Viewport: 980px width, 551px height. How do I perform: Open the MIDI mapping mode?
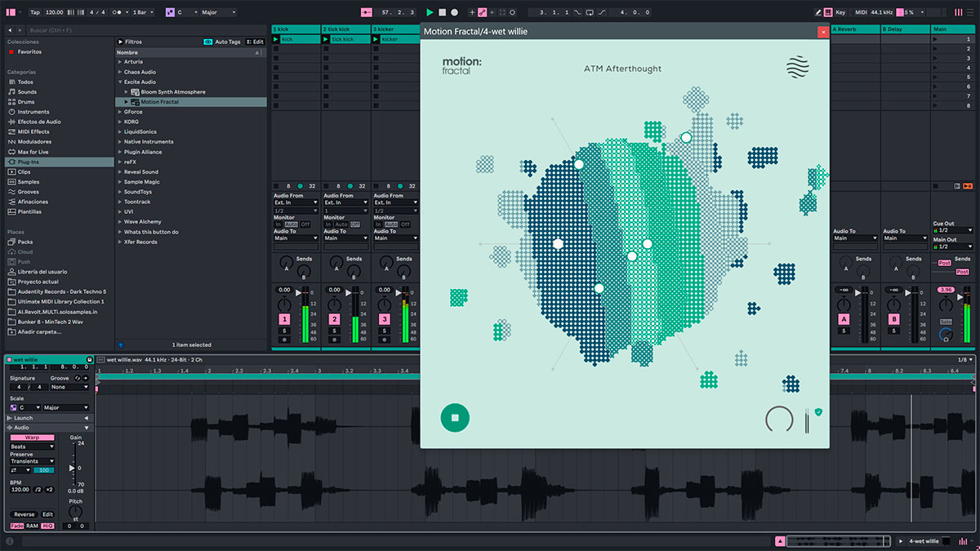click(861, 12)
